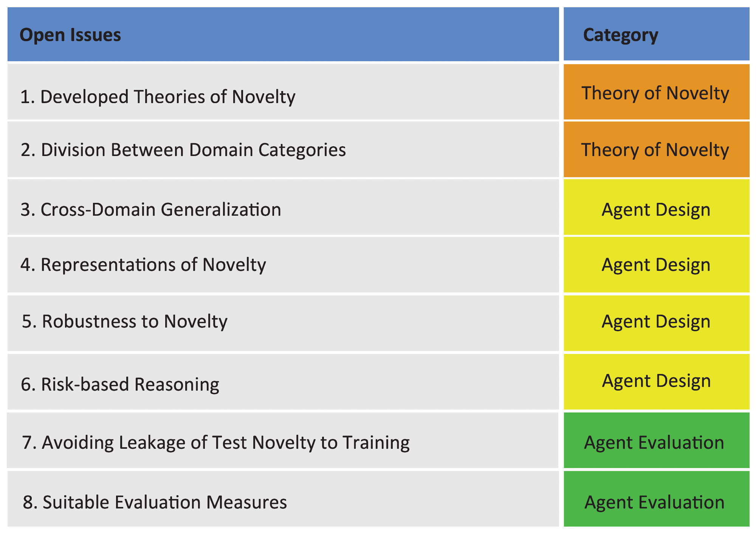Select the Representations of Novelty row
Viewport: 756px width, 533px height.
click(143, 264)
